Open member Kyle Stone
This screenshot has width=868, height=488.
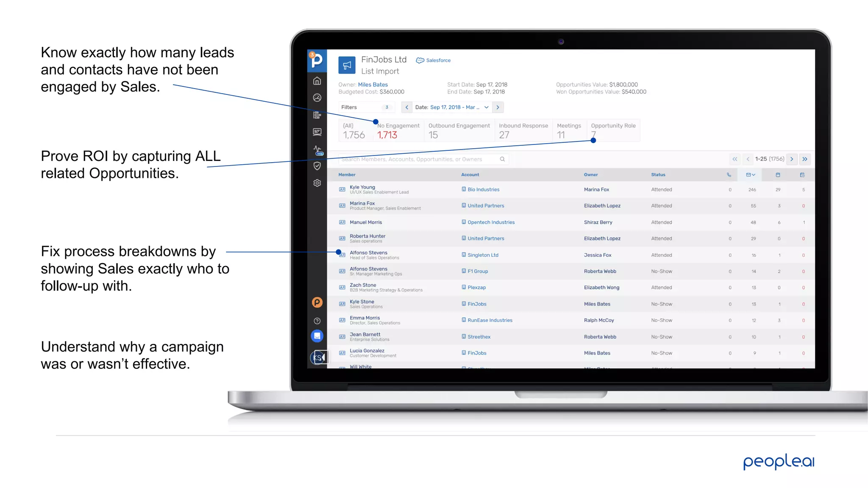[x=362, y=302]
